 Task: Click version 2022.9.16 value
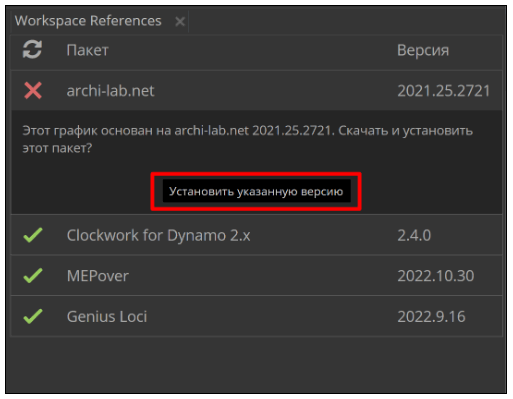(x=431, y=317)
